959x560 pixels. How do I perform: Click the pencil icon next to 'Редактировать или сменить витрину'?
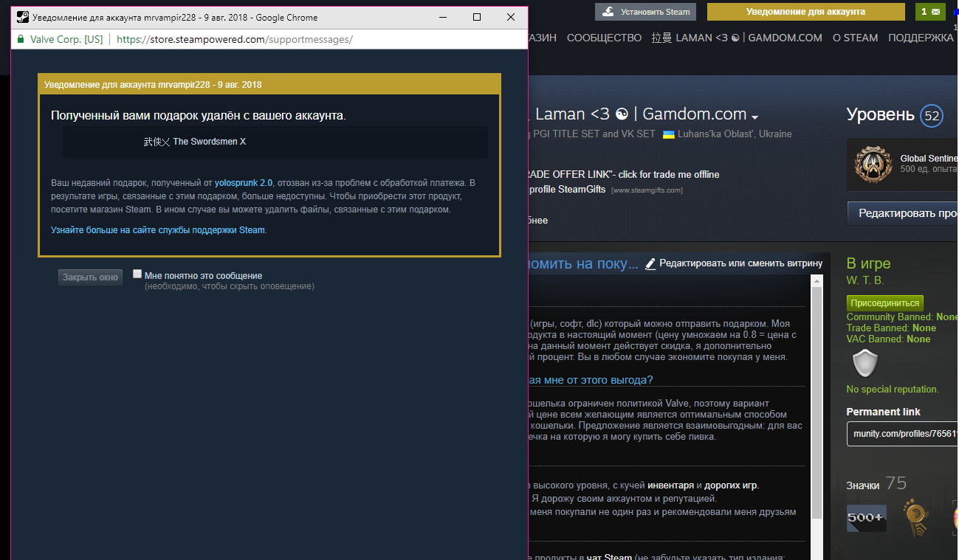tap(650, 263)
